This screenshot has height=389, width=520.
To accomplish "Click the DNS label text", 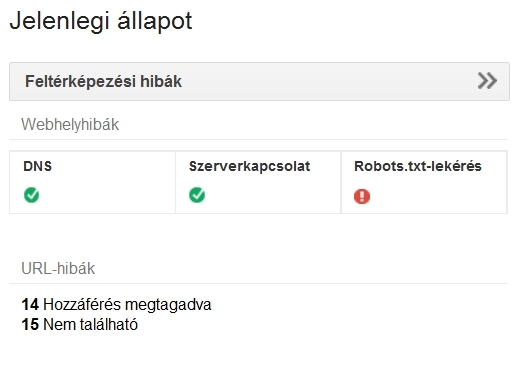I will (38, 166).
